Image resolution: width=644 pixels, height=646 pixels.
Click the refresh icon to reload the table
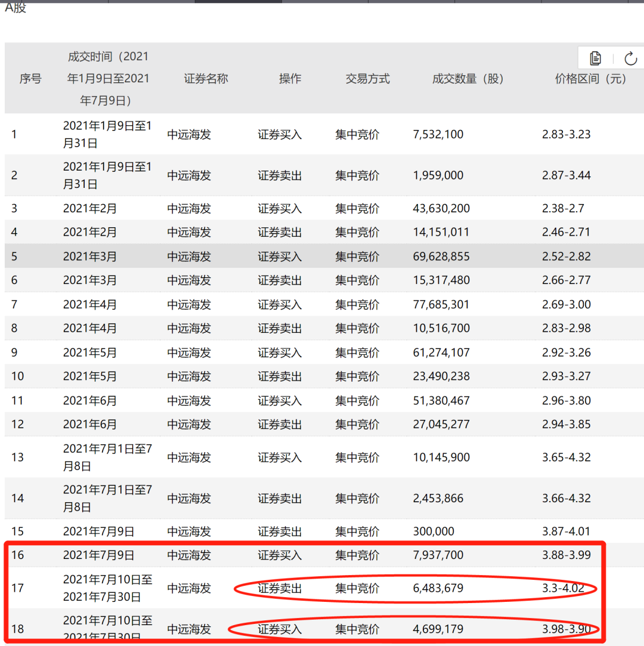[x=630, y=58]
